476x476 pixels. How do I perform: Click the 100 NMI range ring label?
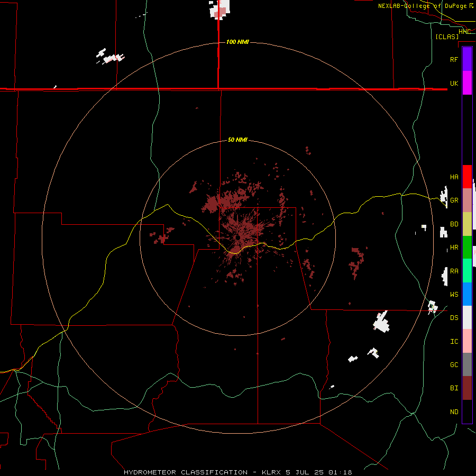pos(237,42)
